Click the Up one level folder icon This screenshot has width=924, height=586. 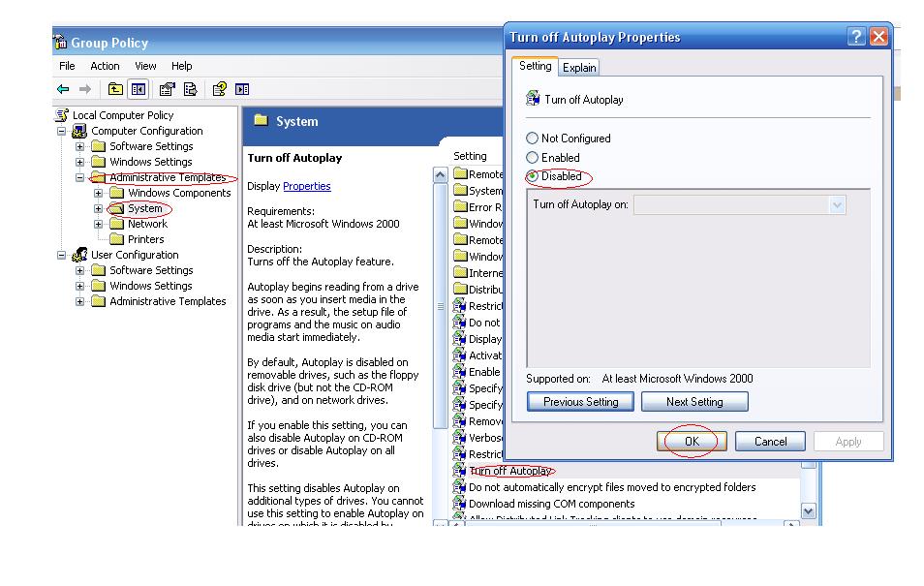coord(115,89)
